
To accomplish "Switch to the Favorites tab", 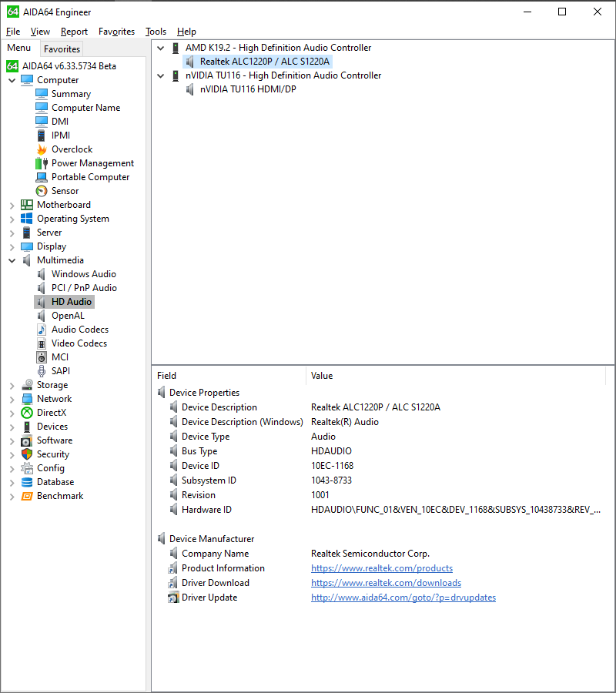I will tap(62, 49).
